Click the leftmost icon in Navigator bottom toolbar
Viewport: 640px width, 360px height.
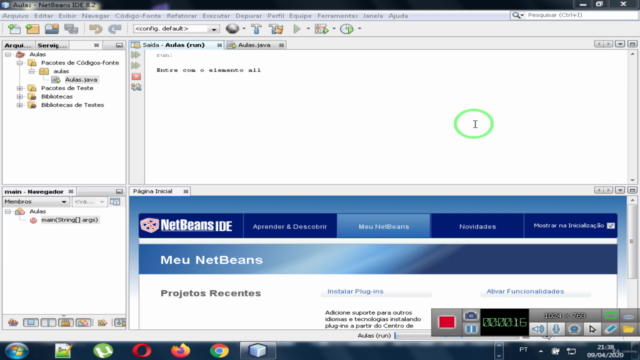(13, 323)
